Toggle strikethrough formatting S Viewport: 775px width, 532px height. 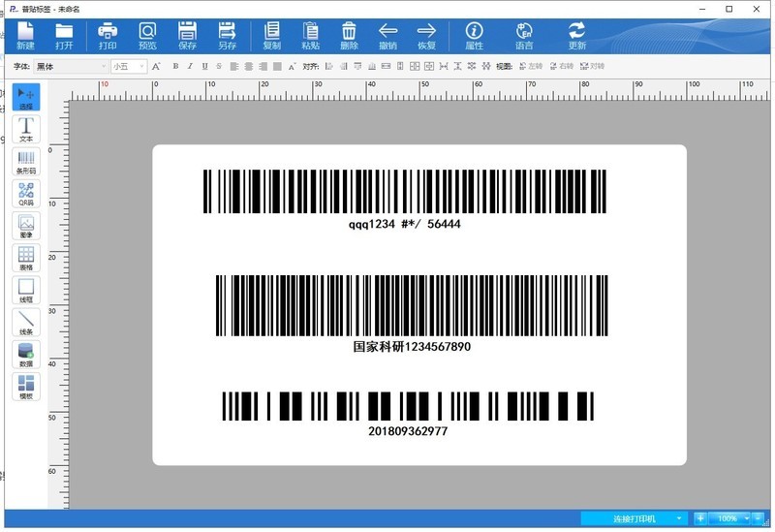(x=219, y=66)
